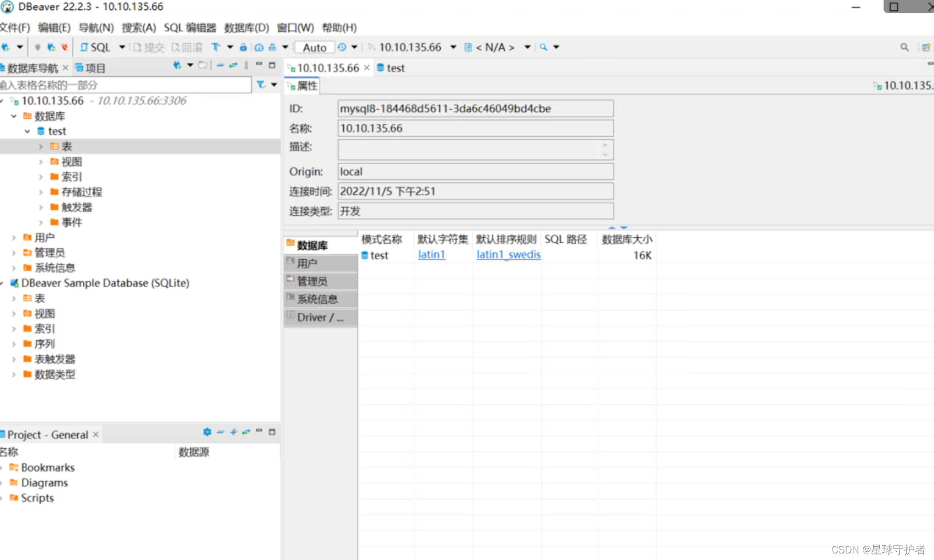Screen dimensions: 934x560
Task: Click the grey connect plug toolbar icon
Action: pos(37,47)
